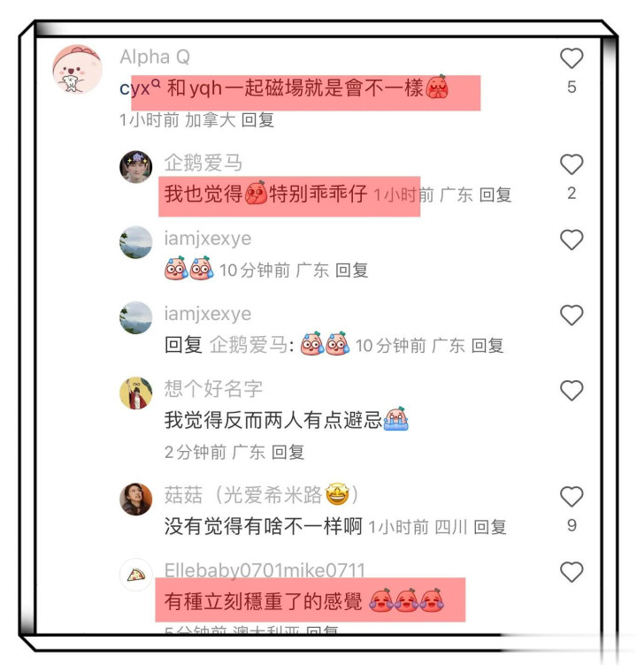Like 企鹅爱马's comment with the heart icon
Viewport: 637px width, 672px height.
[572, 164]
